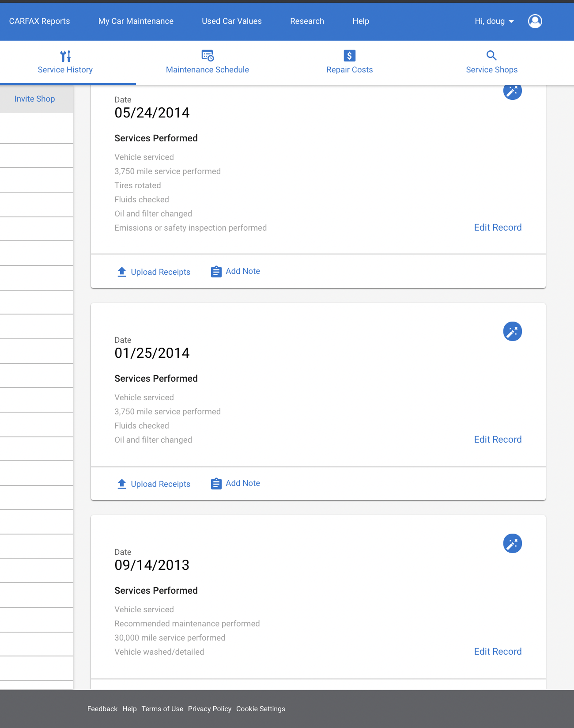Click magic wand icon on 05/24/2014 record
The width and height of the screenshot is (574, 728).
pyautogui.click(x=513, y=92)
